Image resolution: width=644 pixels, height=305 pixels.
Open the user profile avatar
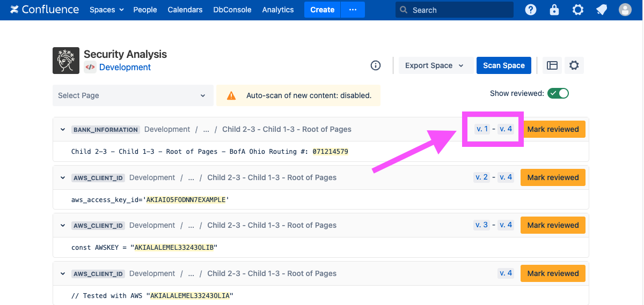click(625, 10)
